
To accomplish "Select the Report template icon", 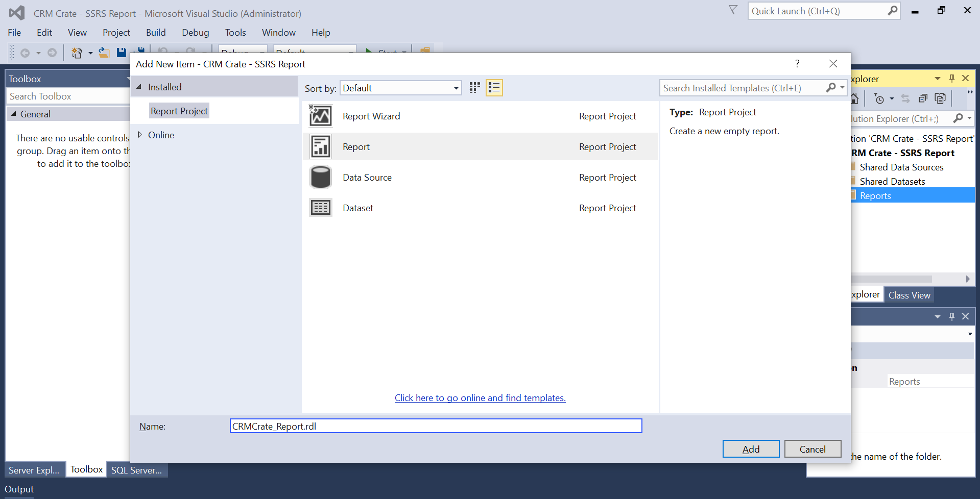I will [320, 146].
